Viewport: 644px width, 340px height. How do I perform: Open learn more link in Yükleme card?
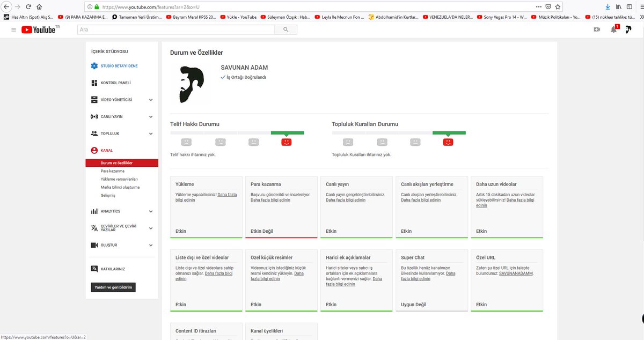(x=206, y=197)
